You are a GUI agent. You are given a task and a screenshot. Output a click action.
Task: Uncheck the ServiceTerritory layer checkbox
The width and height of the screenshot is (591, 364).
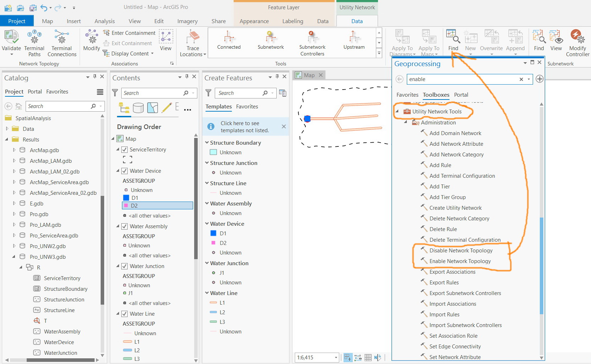tap(124, 150)
